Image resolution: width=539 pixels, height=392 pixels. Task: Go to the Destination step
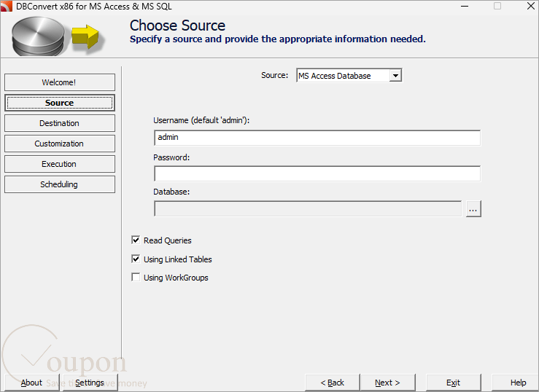[60, 123]
